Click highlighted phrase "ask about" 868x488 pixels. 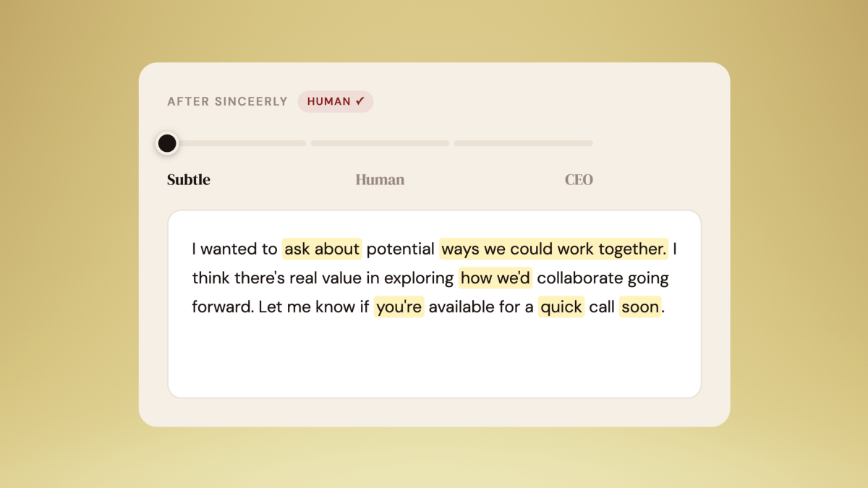(x=322, y=249)
